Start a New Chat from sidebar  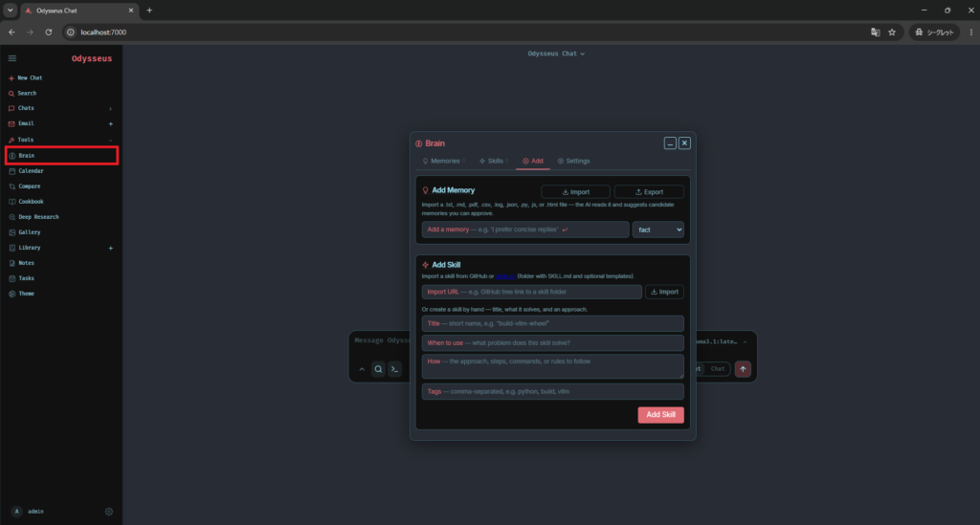(25, 78)
